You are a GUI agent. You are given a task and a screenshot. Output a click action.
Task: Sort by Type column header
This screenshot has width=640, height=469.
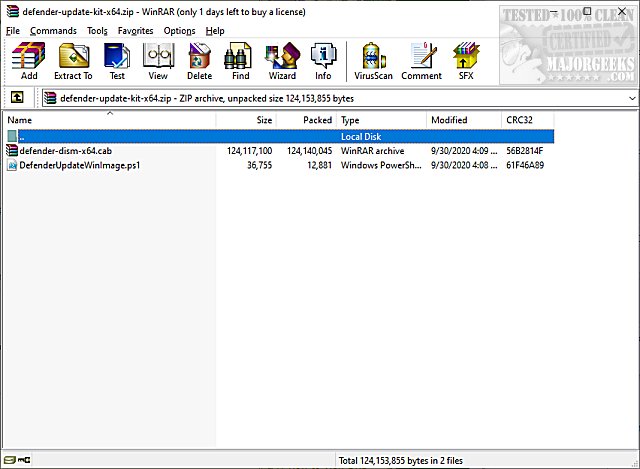(x=382, y=120)
